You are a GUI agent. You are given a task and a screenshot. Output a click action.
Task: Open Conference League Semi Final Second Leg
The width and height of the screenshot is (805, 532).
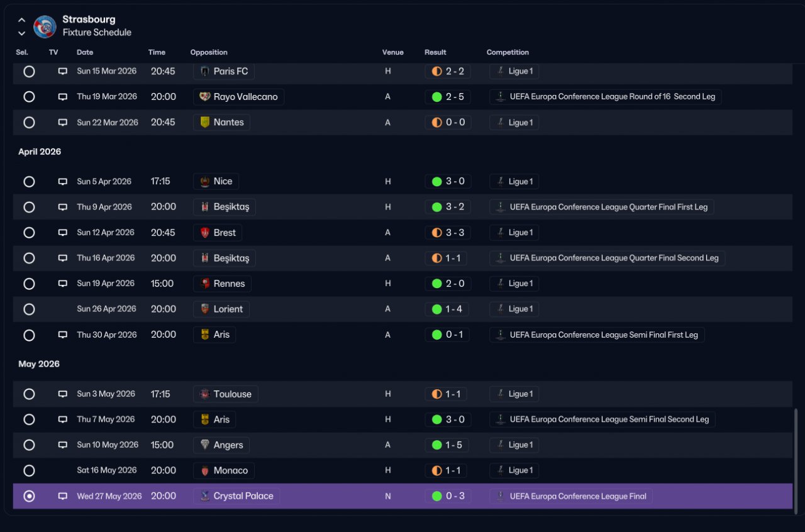click(602, 419)
